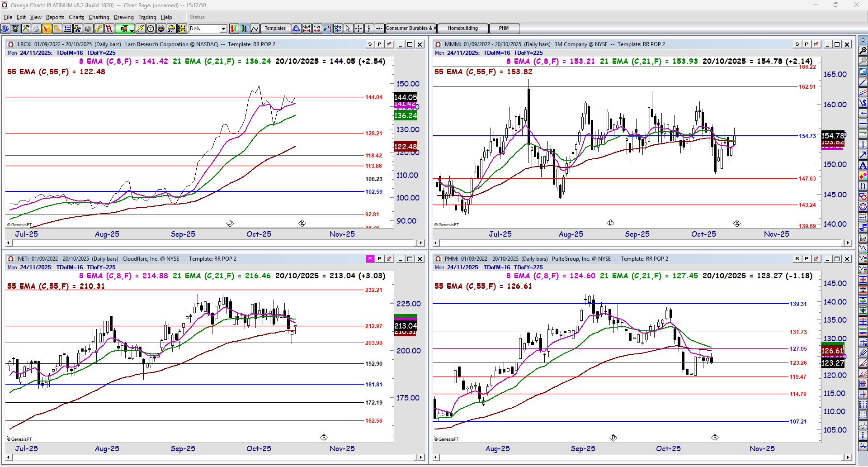Select the text annotation A tool
Viewport: 868px width, 467px height.
[863, 165]
